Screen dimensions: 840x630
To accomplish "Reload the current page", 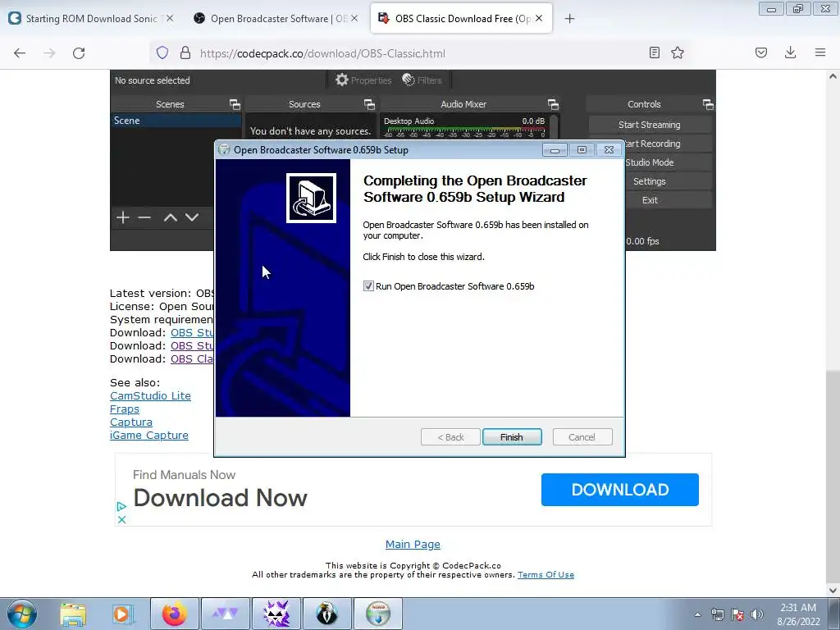I will coord(79,53).
